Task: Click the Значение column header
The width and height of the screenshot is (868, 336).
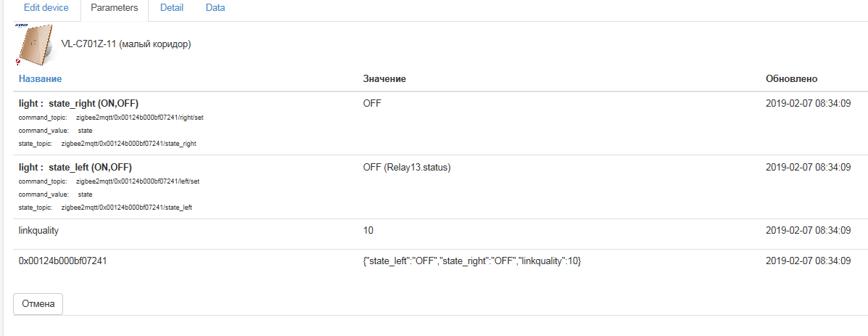Action: [x=384, y=78]
